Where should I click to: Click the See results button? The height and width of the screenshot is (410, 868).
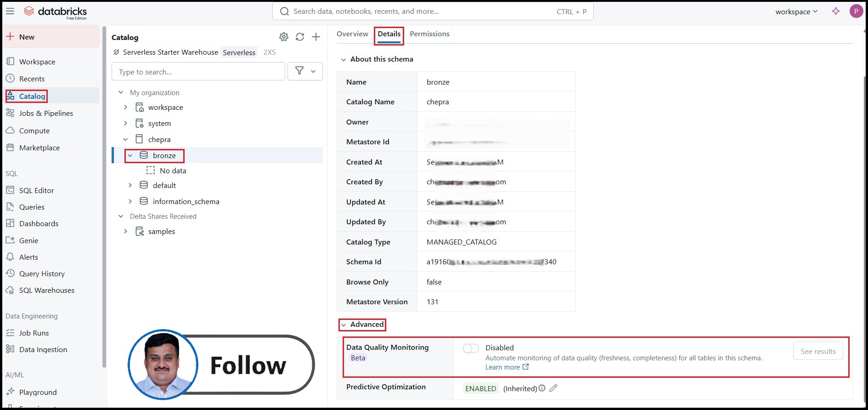[818, 351]
